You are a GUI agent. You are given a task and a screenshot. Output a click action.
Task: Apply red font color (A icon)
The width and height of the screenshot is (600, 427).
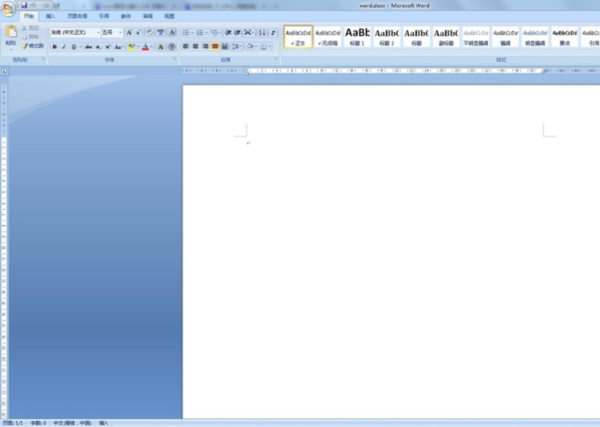coord(145,47)
